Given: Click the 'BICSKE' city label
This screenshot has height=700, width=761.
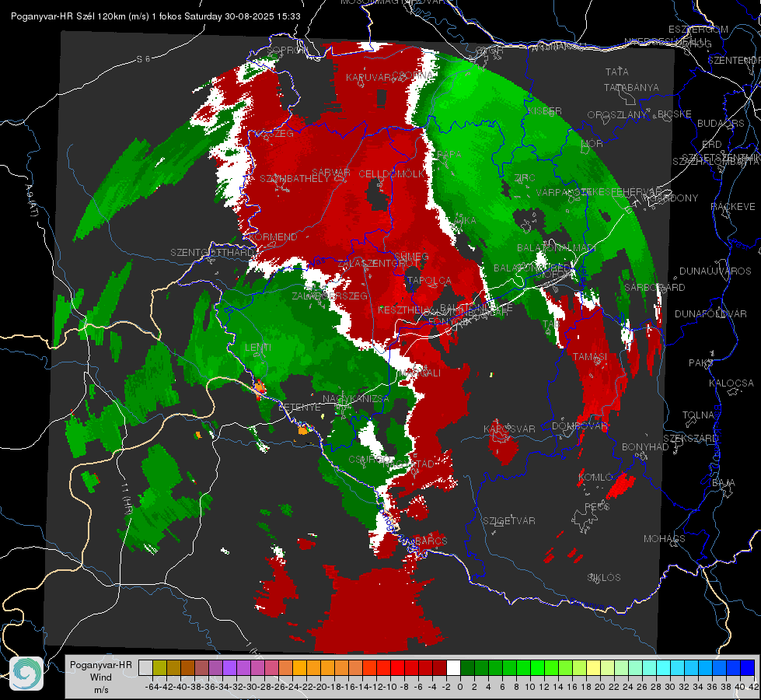Looking at the screenshot, I should coord(675,114).
